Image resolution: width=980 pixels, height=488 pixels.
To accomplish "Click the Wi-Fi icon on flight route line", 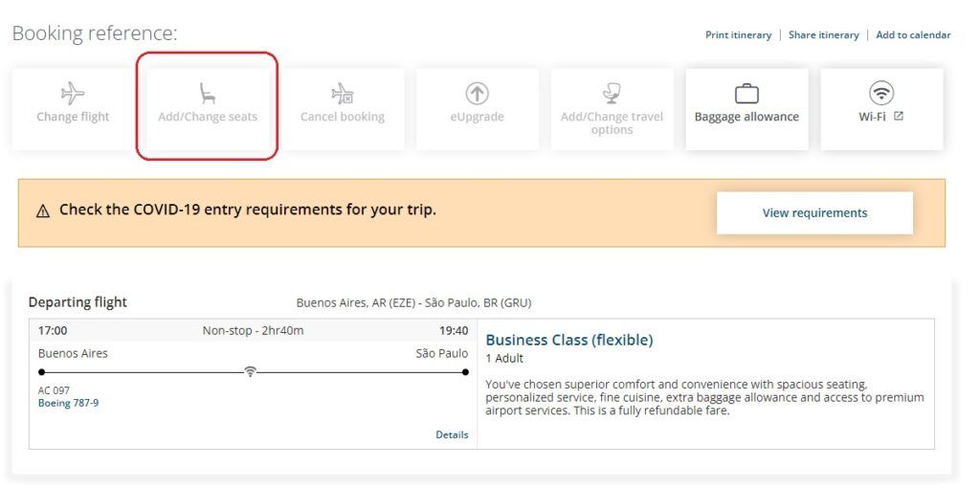I will [250, 372].
